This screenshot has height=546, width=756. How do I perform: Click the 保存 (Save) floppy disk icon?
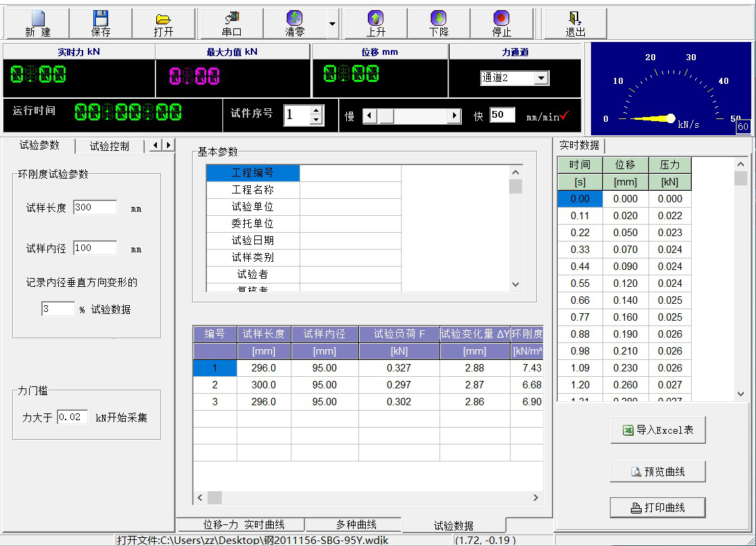pyautogui.click(x=101, y=19)
